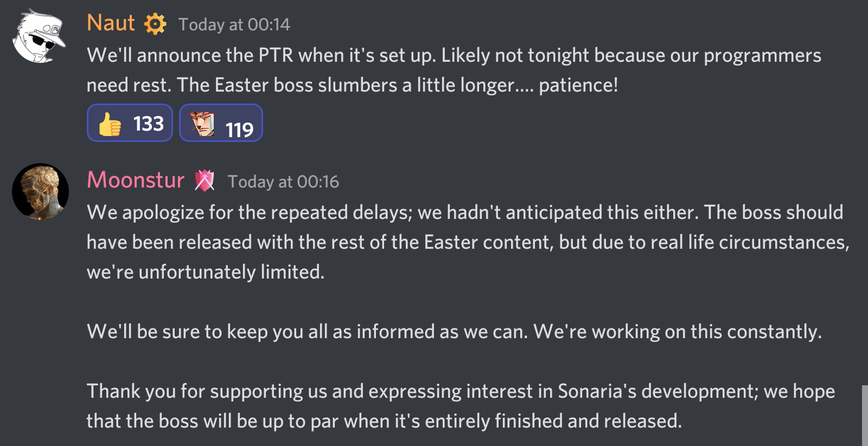The image size is (868, 446).
Task: Toggle the reaction count showing 133
Action: pos(148,124)
